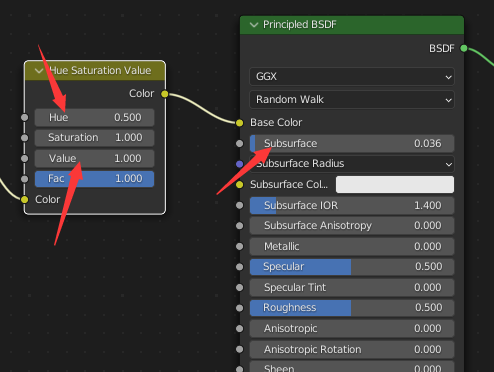Screen dimensions: 494x372
Task: Open the GGX distribution dropdown
Action: 352,77
